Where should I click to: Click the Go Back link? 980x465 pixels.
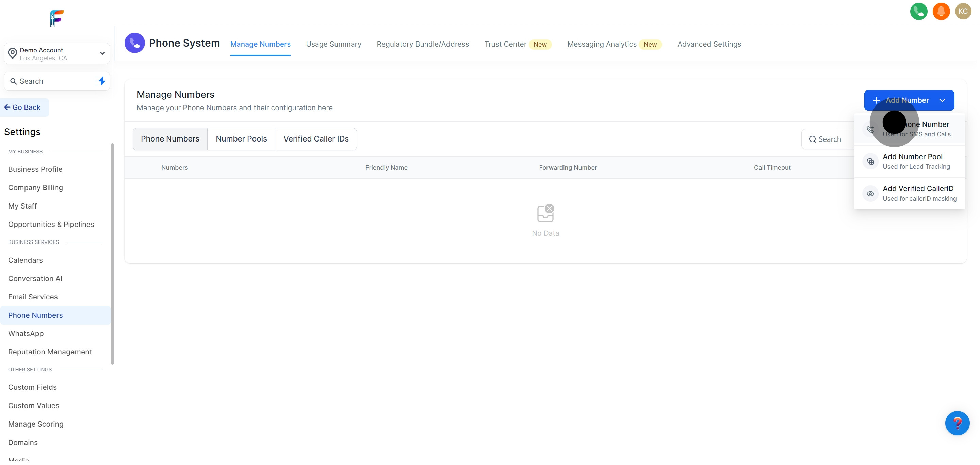pyautogui.click(x=23, y=107)
